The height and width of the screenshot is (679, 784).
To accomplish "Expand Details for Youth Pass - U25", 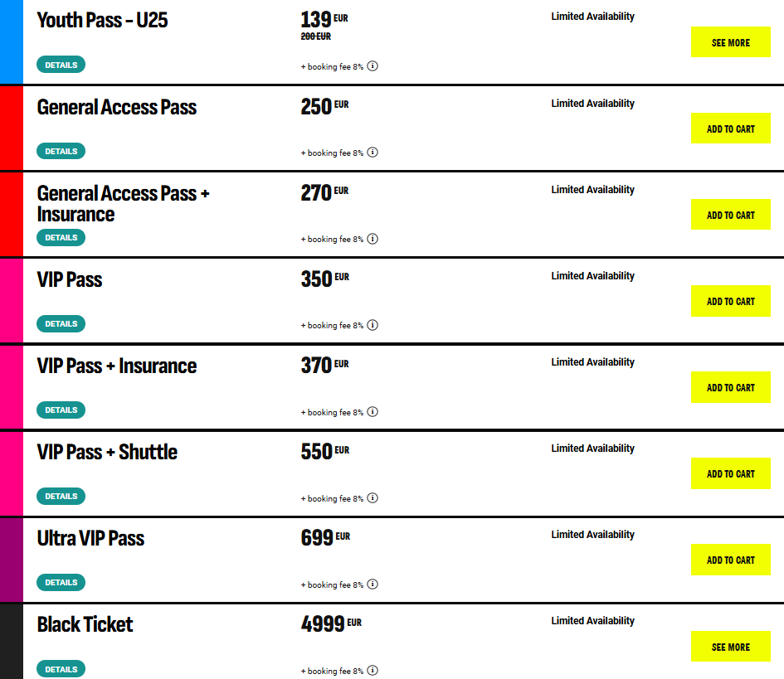I will click(x=61, y=65).
